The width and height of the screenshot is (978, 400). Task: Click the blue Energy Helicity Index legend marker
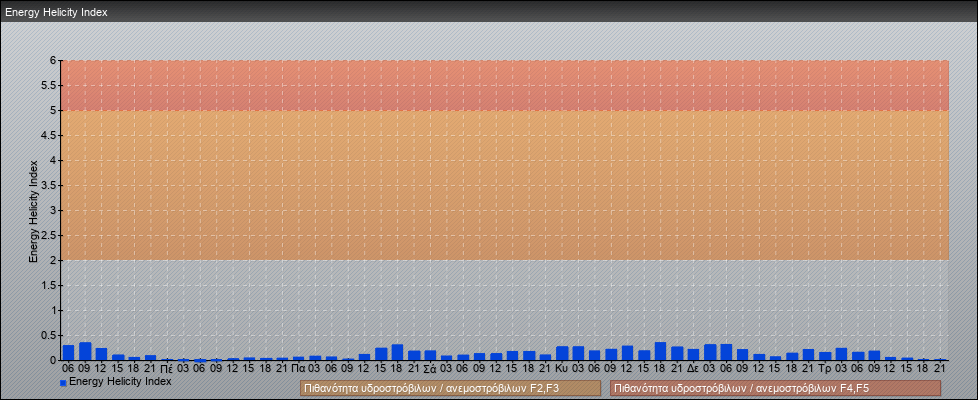(x=63, y=383)
